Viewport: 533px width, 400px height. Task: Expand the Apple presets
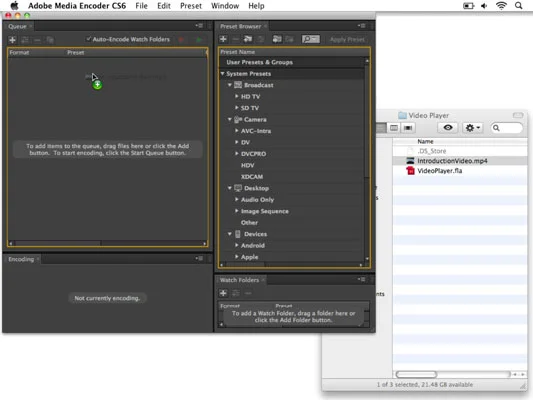pyautogui.click(x=237, y=257)
